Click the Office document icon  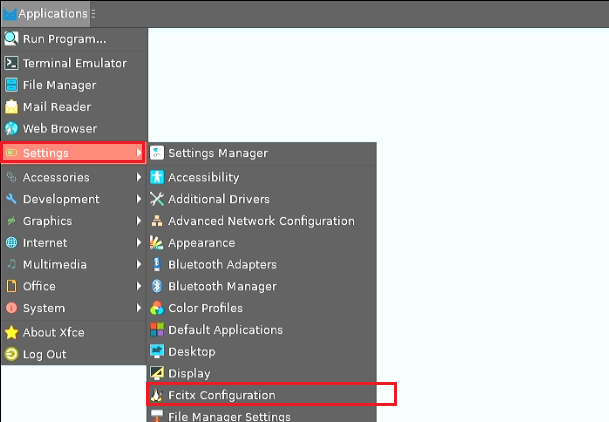click(11, 286)
